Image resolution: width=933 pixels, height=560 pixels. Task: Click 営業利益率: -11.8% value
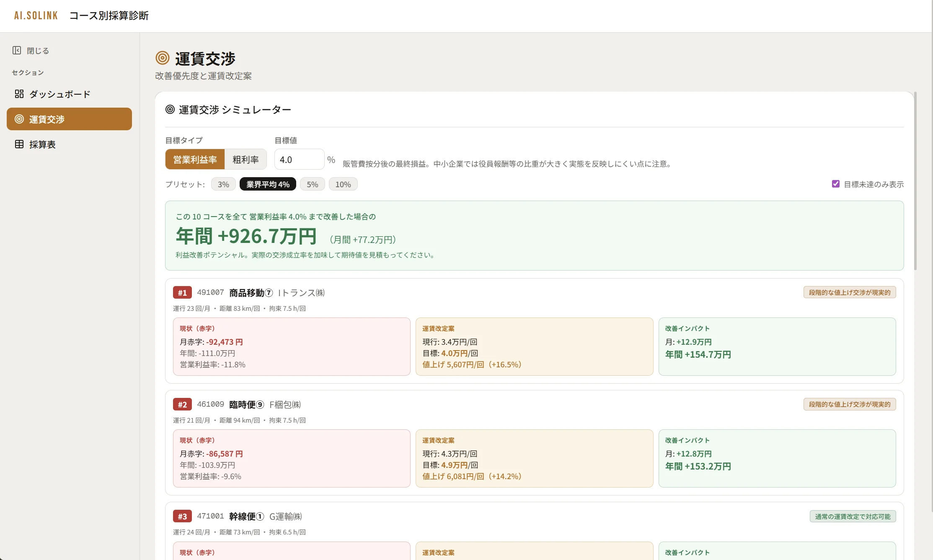click(x=212, y=364)
